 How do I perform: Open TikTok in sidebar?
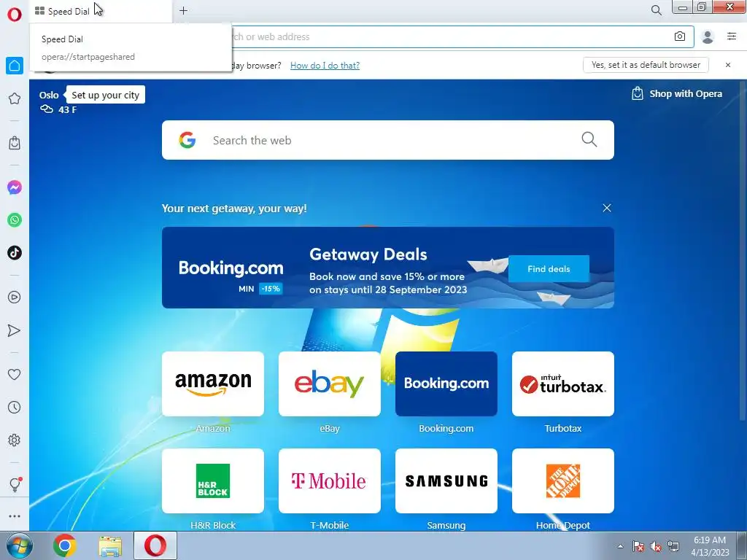tap(15, 253)
